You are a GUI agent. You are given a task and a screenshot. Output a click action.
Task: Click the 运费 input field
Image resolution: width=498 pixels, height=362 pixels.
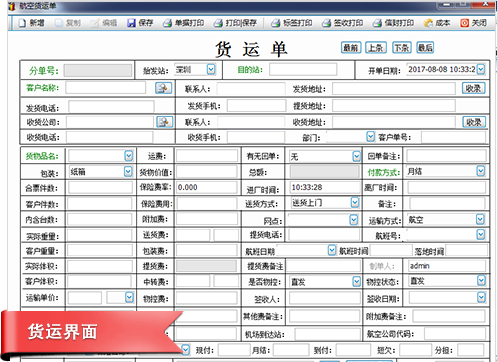207,156
